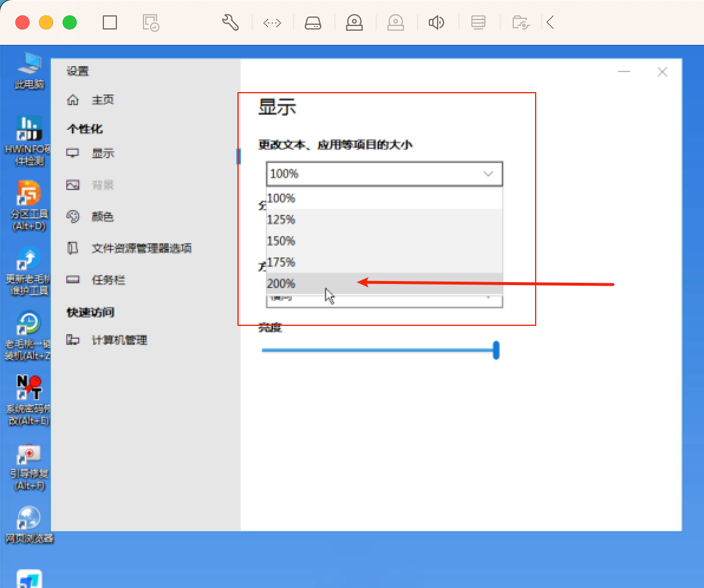Click the hard disk icon in toolbar
Image resolution: width=704 pixels, height=588 pixels.
[313, 22]
